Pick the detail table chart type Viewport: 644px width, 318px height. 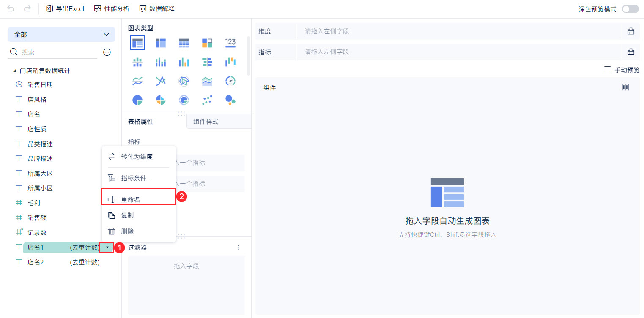(x=184, y=43)
